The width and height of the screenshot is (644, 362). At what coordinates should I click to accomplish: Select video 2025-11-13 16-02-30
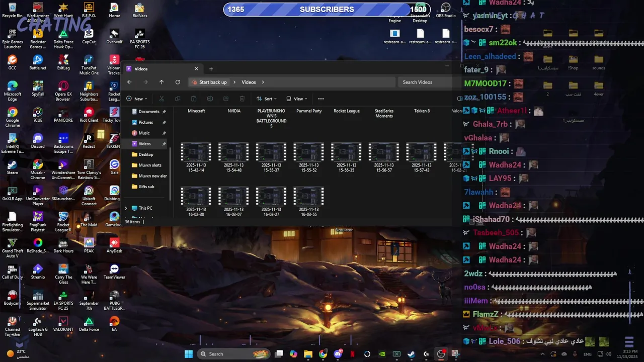click(x=196, y=202)
